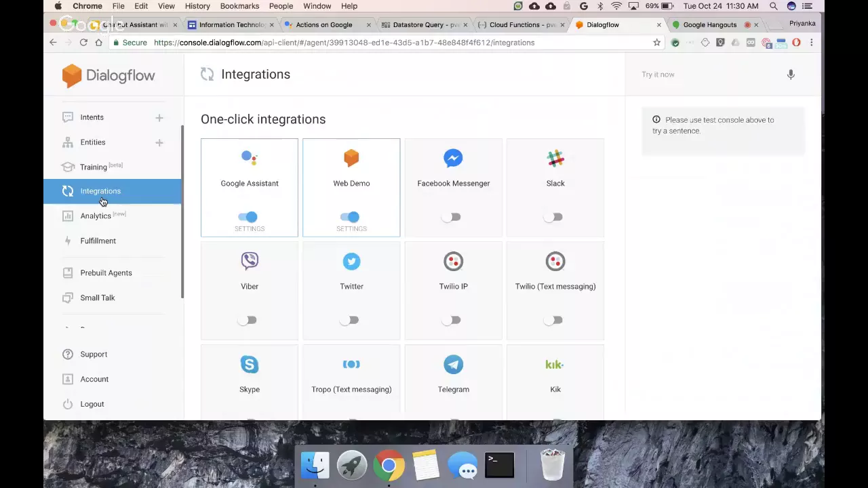Viewport: 868px width, 488px height.
Task: Disable the Google Assistant toggle
Action: point(249,217)
